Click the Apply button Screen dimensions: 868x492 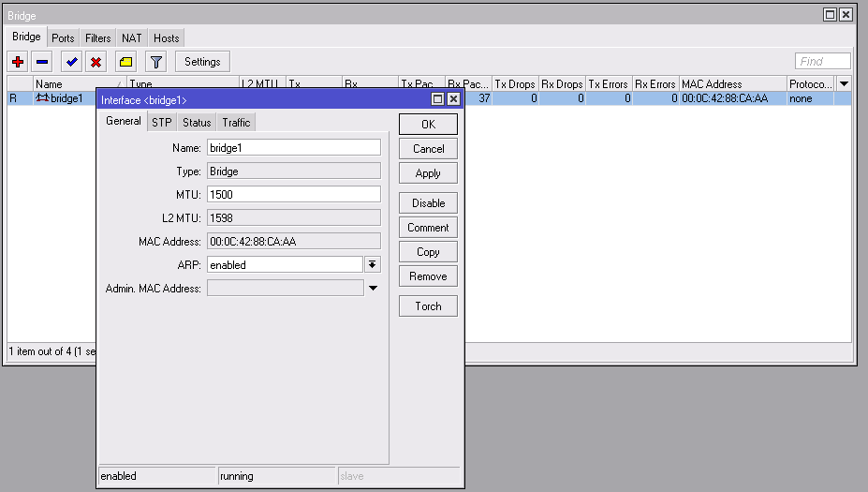428,173
